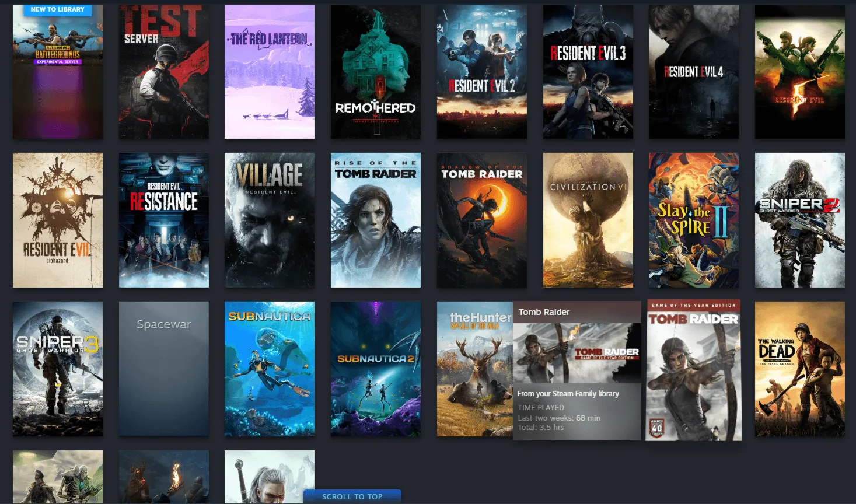Image resolution: width=856 pixels, height=504 pixels.
Task: Open the Resident Evil 5 cover art
Action: (800, 72)
